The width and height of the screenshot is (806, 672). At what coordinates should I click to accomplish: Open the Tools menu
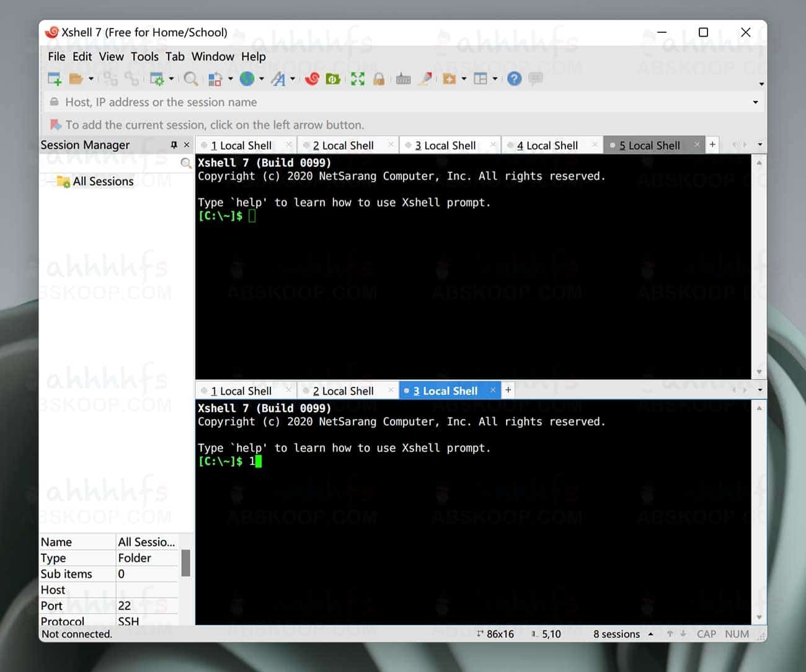144,56
